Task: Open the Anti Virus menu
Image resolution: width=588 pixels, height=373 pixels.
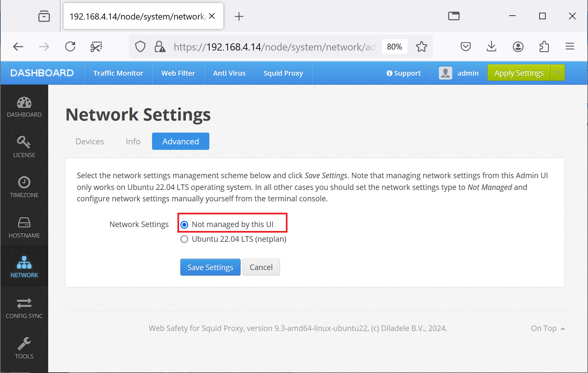Action: (229, 73)
